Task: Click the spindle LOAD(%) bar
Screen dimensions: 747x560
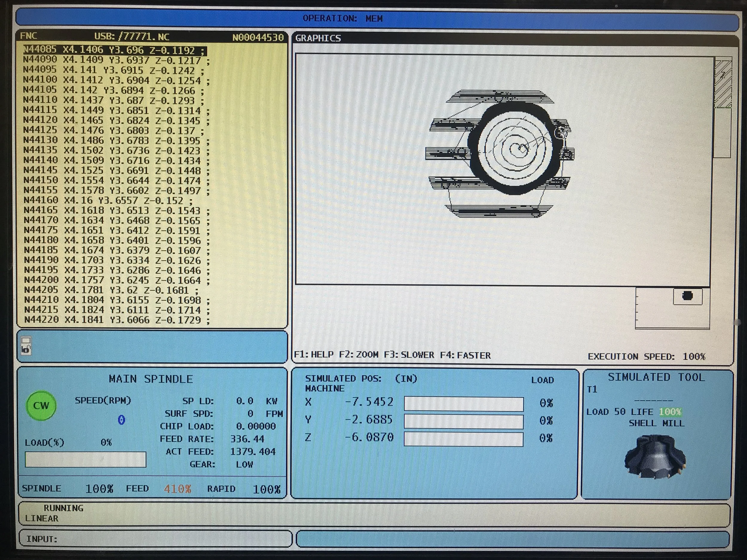Action: click(85, 459)
